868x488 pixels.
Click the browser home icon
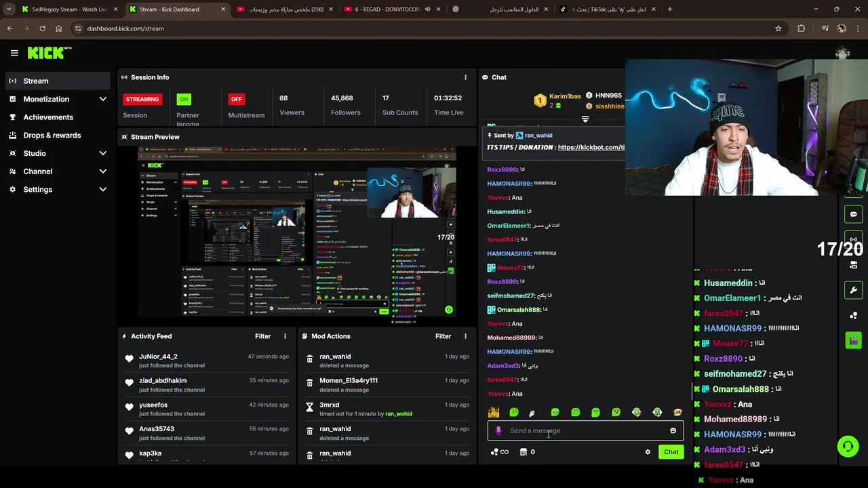click(59, 28)
